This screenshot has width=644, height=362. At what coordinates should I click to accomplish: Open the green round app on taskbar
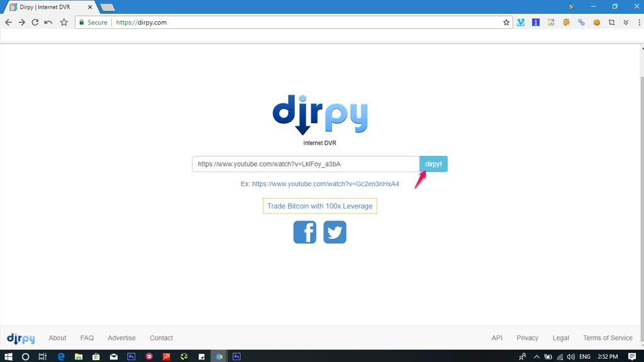click(x=184, y=356)
